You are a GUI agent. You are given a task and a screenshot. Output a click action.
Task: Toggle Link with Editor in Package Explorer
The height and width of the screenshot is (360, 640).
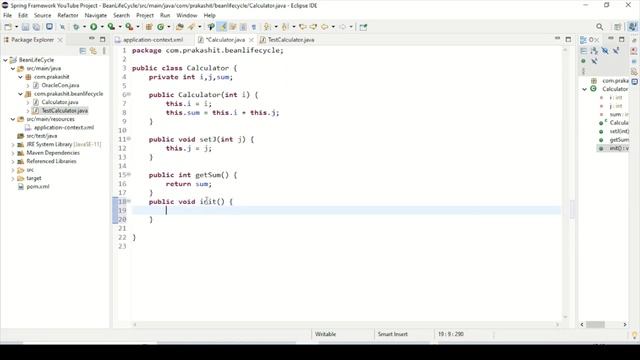click(x=93, y=51)
